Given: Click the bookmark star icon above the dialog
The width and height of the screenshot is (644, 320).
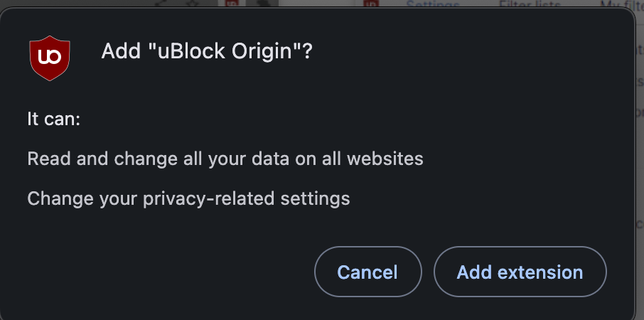Looking at the screenshot, I should pyautogui.click(x=192, y=4).
